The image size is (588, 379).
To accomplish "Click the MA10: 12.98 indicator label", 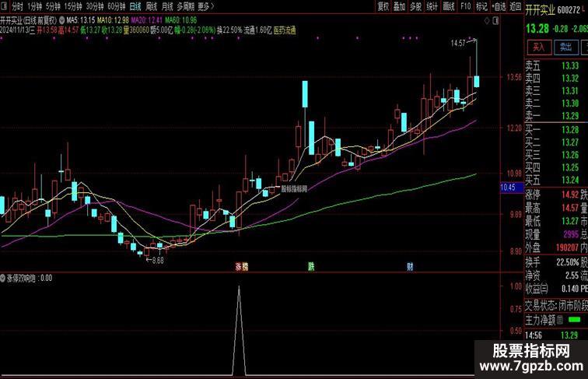I will coord(113,20).
